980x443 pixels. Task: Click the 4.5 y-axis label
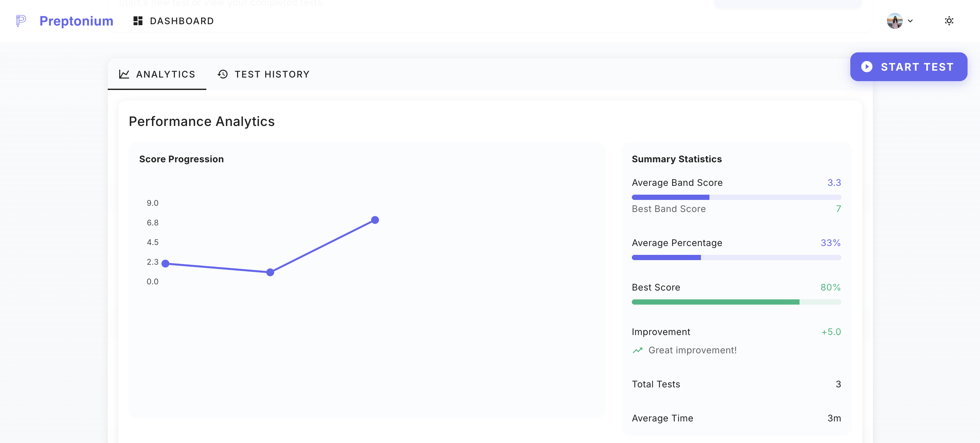click(x=153, y=242)
